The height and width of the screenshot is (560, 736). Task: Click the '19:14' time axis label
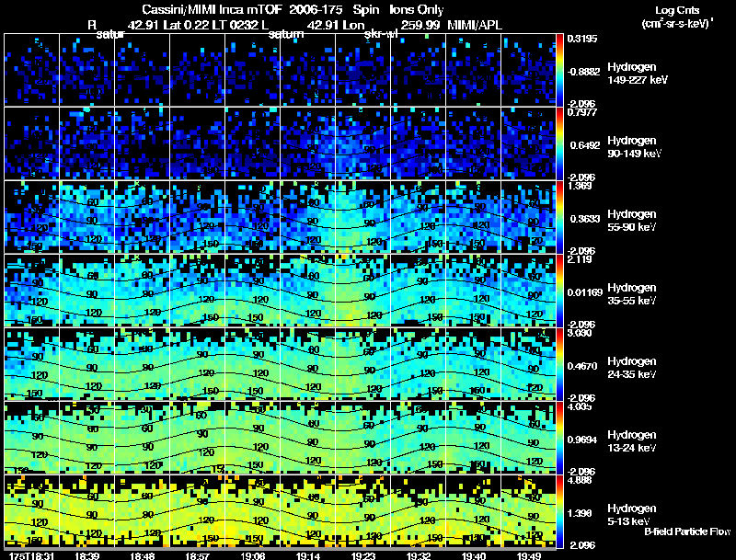308,555
